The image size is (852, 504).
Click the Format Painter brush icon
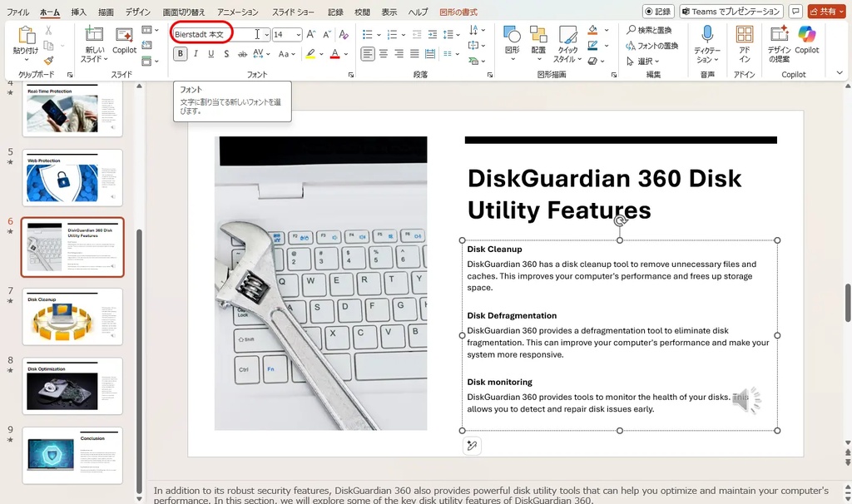click(x=48, y=60)
